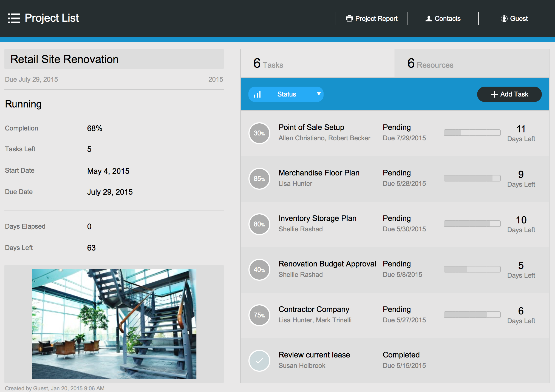Toggle the 75% completion circle for Contractor Company
The height and width of the screenshot is (392, 555).
(259, 315)
